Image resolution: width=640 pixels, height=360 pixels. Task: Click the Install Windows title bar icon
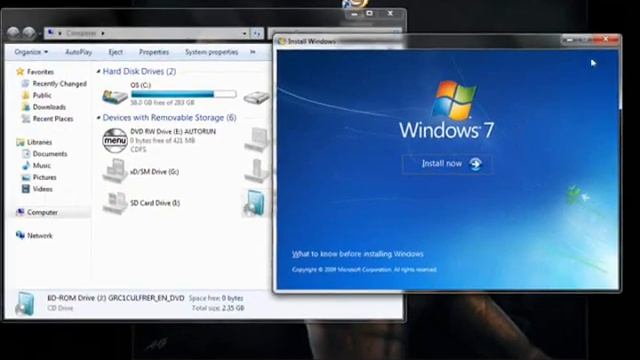point(282,41)
